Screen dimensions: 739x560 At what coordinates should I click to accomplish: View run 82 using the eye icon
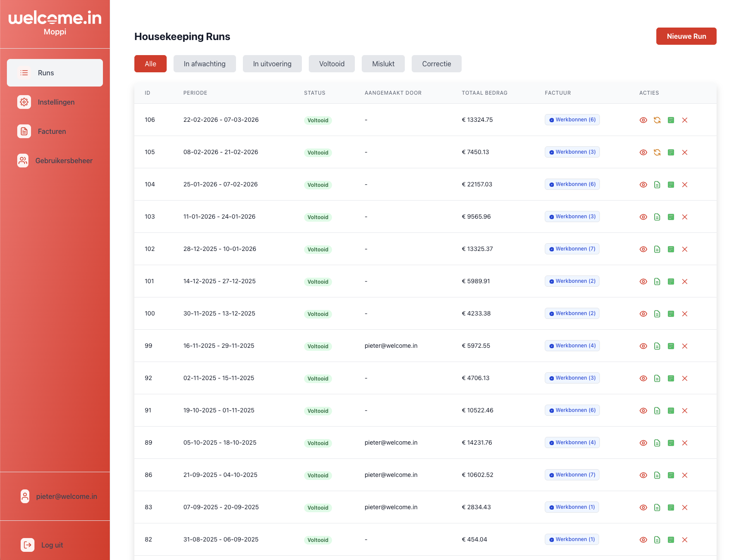(643, 539)
